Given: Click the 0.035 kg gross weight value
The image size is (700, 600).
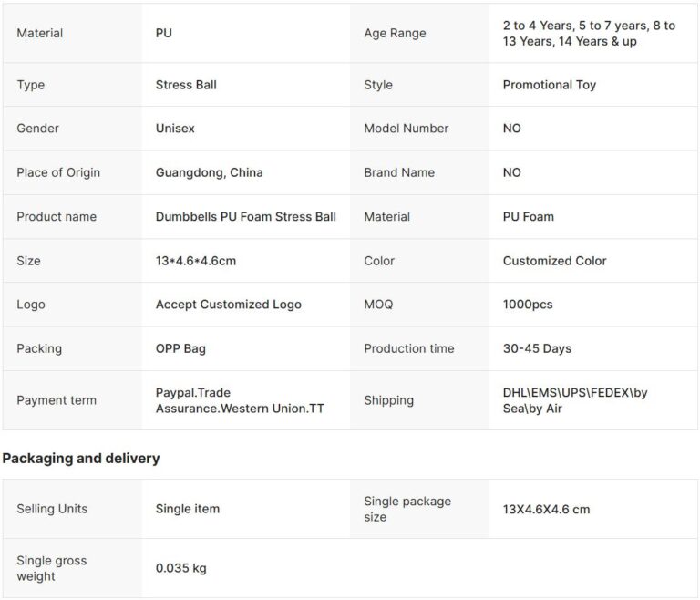Looking at the screenshot, I should [181, 568].
